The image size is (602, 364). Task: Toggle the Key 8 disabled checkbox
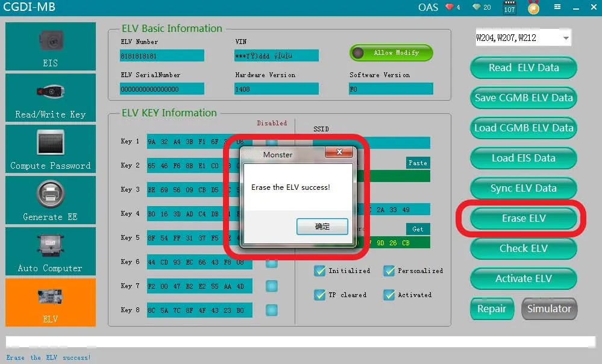[271, 310]
